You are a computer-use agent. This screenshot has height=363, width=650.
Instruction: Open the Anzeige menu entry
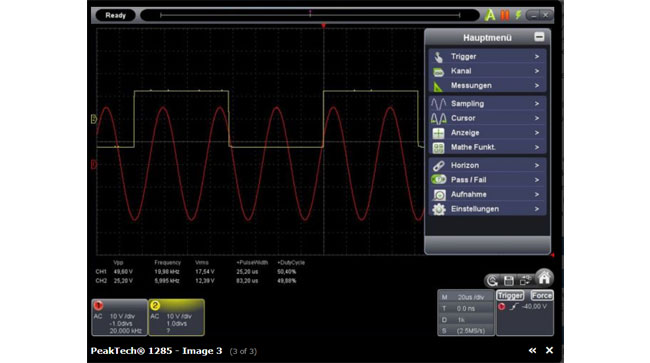488,133
